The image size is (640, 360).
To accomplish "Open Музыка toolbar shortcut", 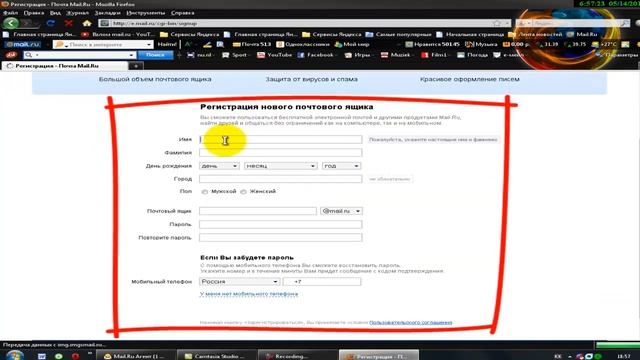I will coord(481,44).
